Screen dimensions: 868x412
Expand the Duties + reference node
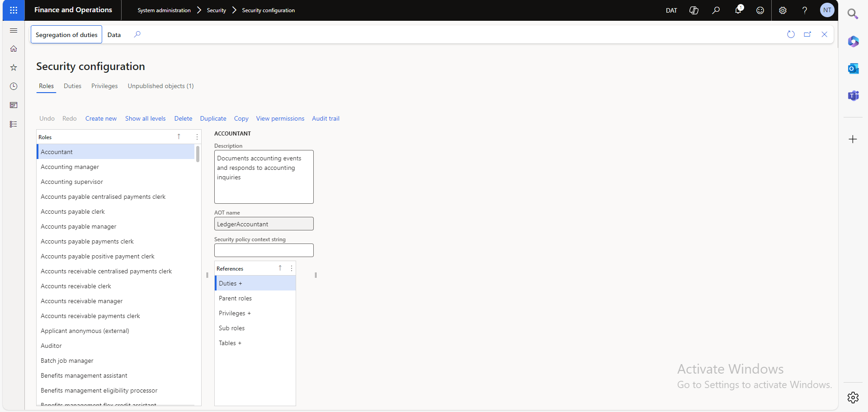[230, 283]
